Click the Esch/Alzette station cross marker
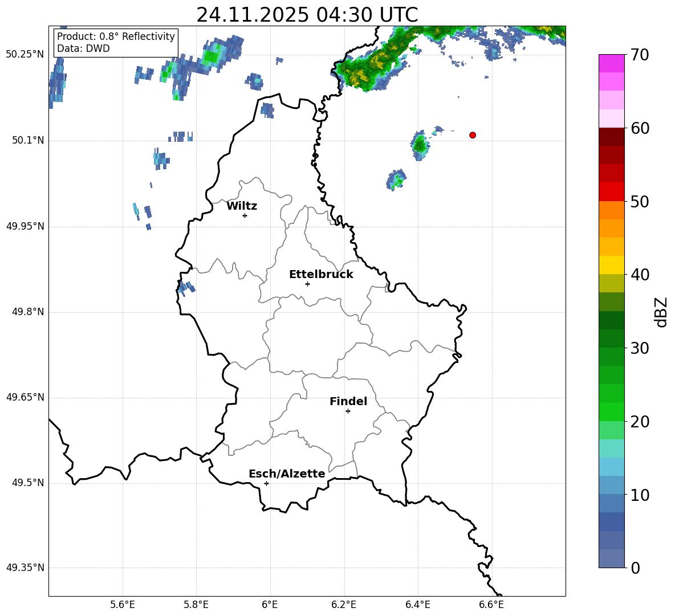The height and width of the screenshot is (616, 675). (x=266, y=483)
